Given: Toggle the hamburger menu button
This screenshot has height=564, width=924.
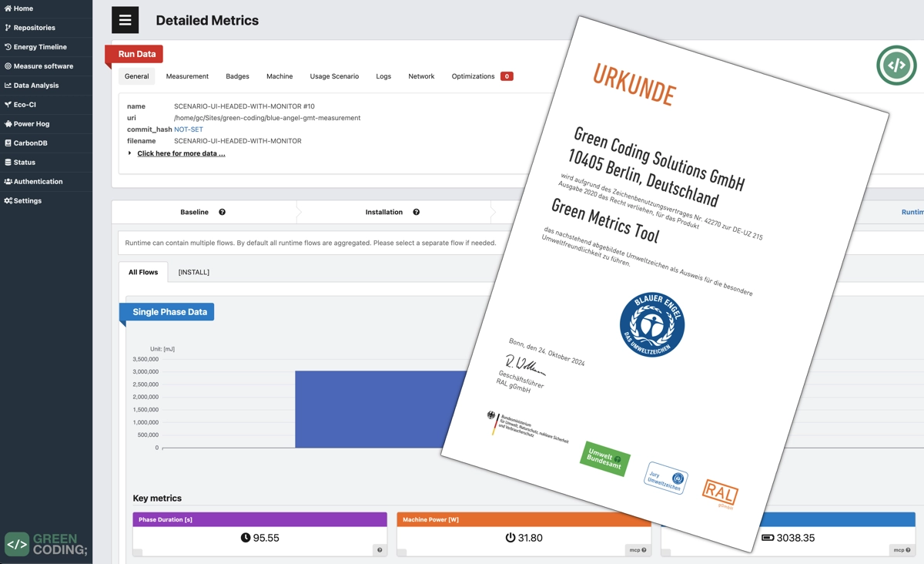Looking at the screenshot, I should pos(125,20).
